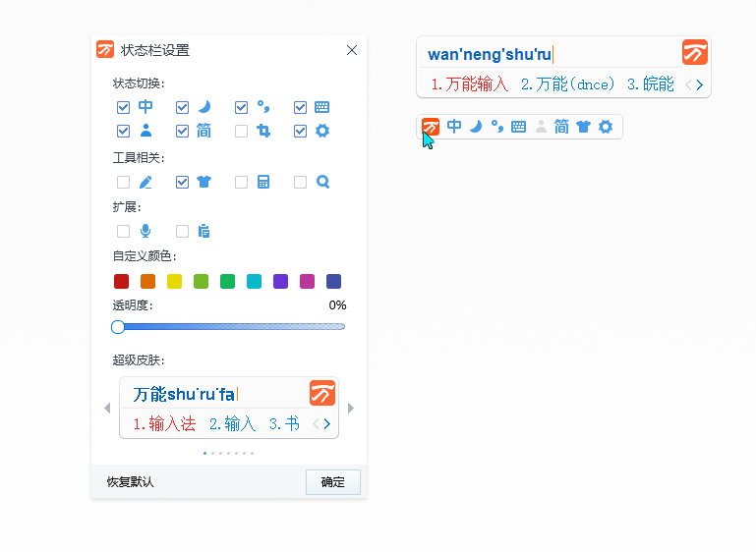The width and height of the screenshot is (756, 552).
Task: Click the greyed user icon on status bar
Action: [x=540, y=127]
